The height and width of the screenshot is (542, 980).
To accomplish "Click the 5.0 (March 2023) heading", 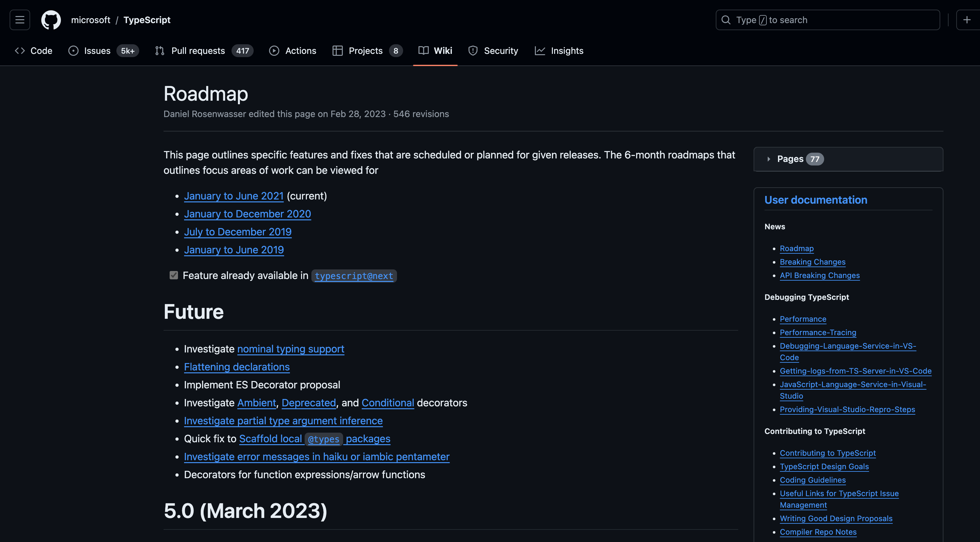I will coord(245,511).
